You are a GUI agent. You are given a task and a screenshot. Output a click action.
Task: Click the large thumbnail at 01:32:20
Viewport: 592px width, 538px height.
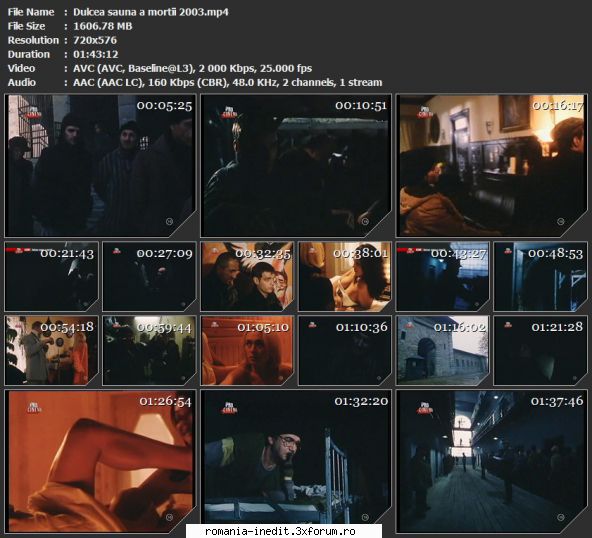(x=296, y=461)
